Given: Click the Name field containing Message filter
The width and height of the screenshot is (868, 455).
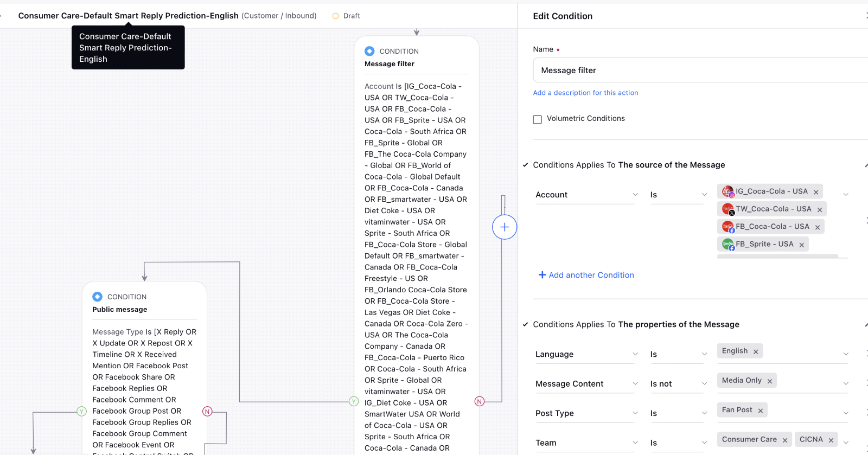Looking at the screenshot, I should click(x=700, y=71).
